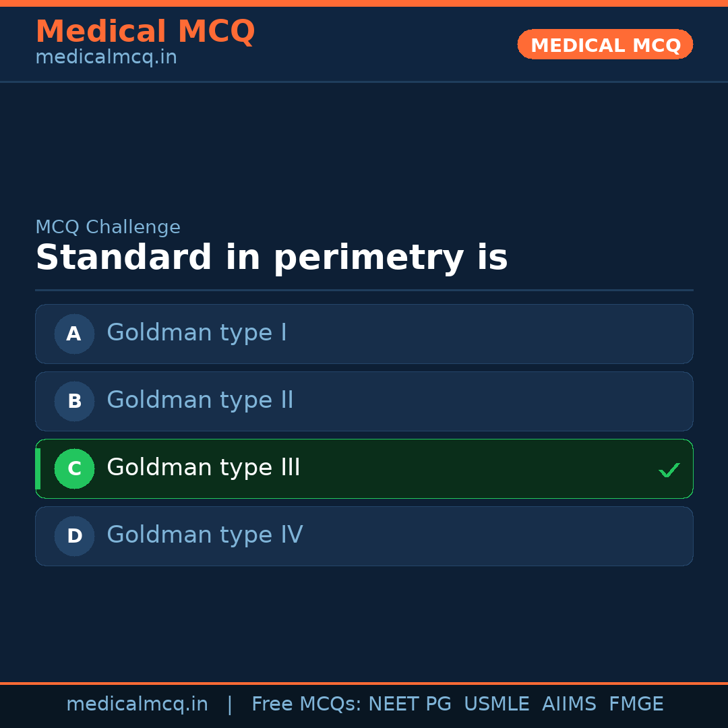Open medicalmcq.in from the footer
The width and height of the screenshot is (728, 728).
(138, 703)
